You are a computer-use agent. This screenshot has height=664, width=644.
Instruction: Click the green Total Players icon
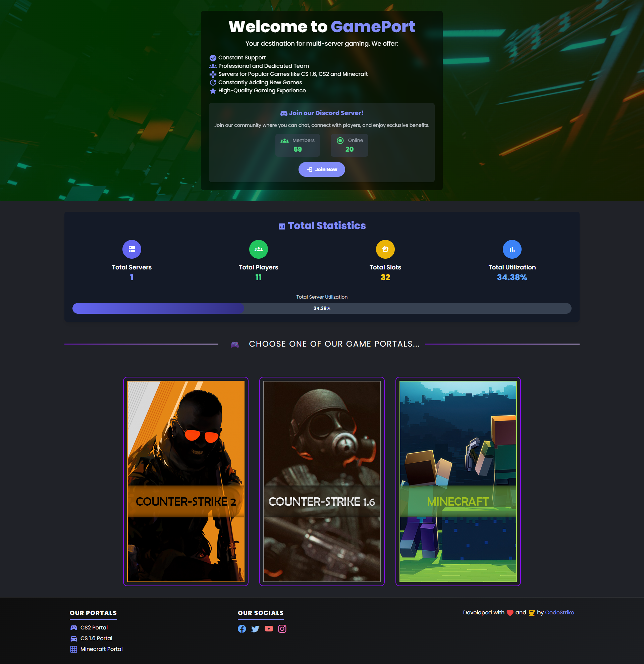(x=258, y=249)
